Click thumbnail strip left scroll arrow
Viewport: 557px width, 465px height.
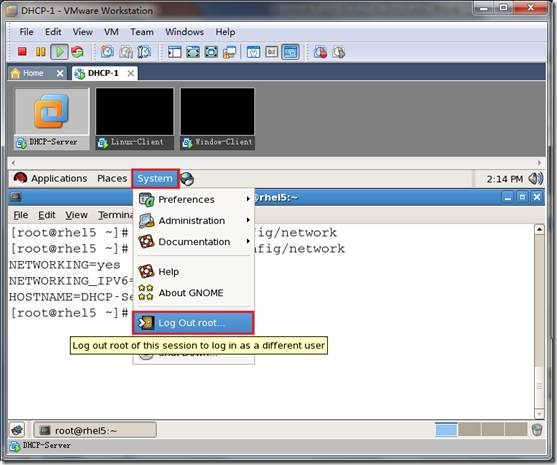click(x=13, y=163)
